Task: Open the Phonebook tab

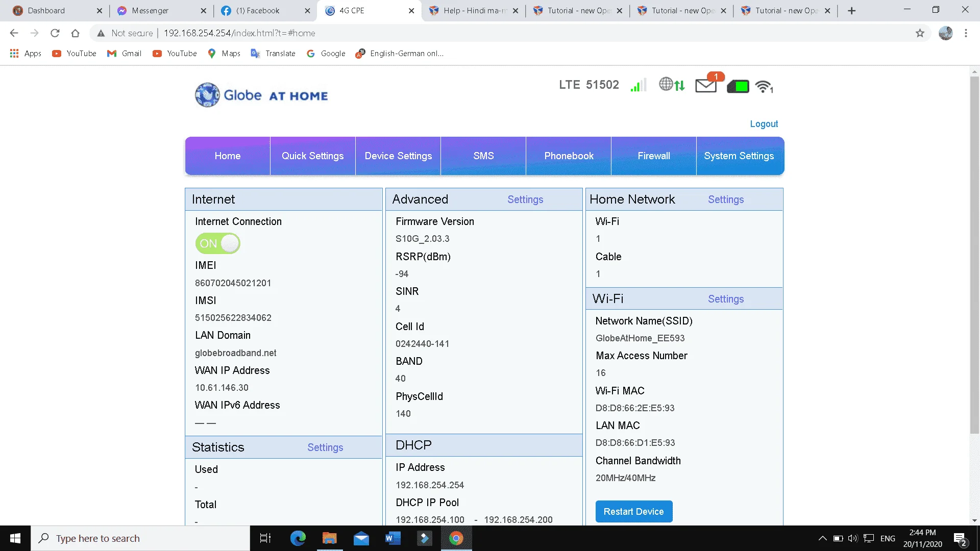Action: click(x=569, y=156)
